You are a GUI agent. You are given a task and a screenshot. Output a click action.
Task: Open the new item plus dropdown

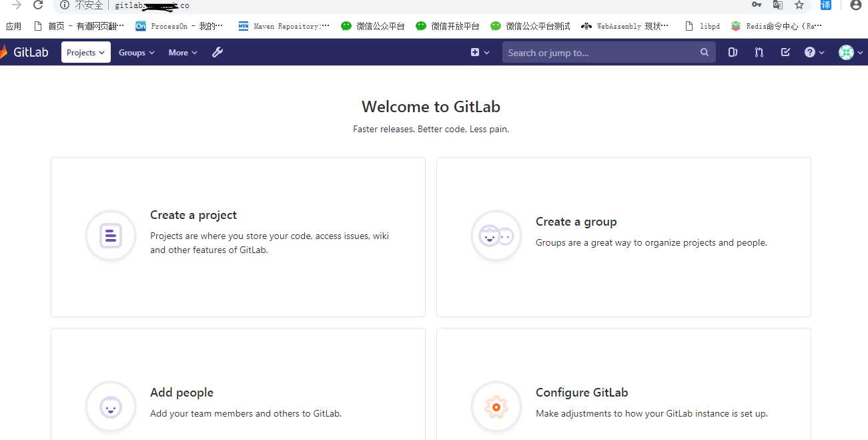pyautogui.click(x=480, y=52)
